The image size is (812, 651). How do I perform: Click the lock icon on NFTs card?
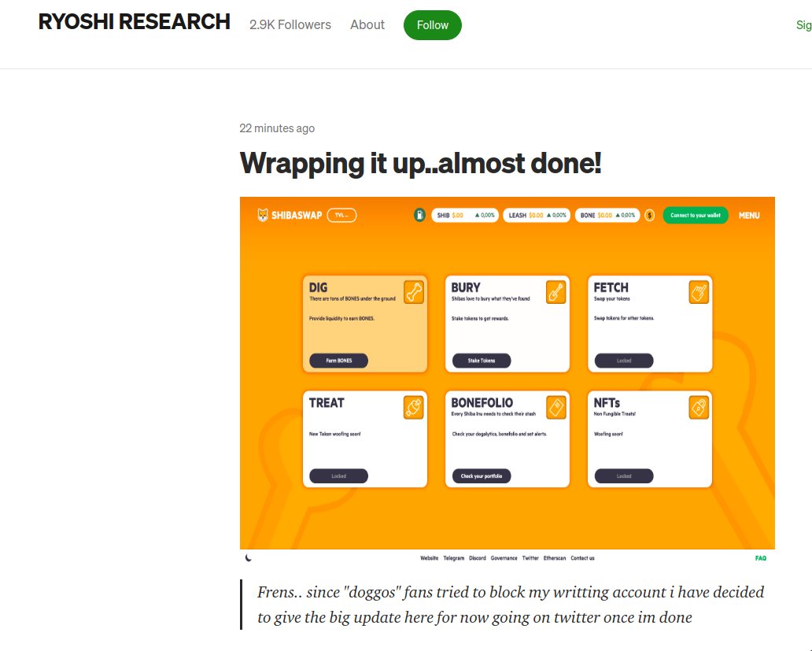pyautogui.click(x=699, y=408)
